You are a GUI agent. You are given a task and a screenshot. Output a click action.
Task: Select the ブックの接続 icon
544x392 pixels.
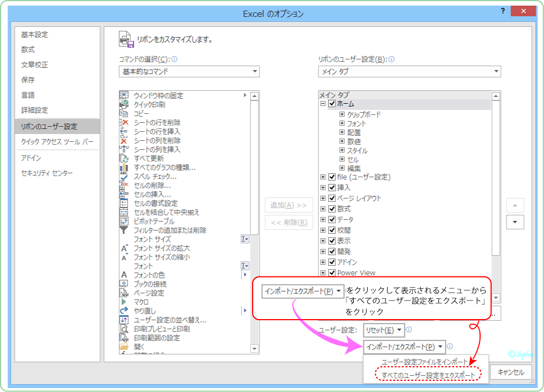click(124, 284)
